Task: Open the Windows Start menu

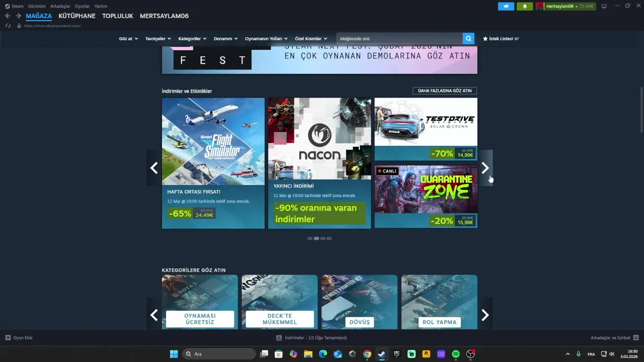Action: (x=174, y=354)
